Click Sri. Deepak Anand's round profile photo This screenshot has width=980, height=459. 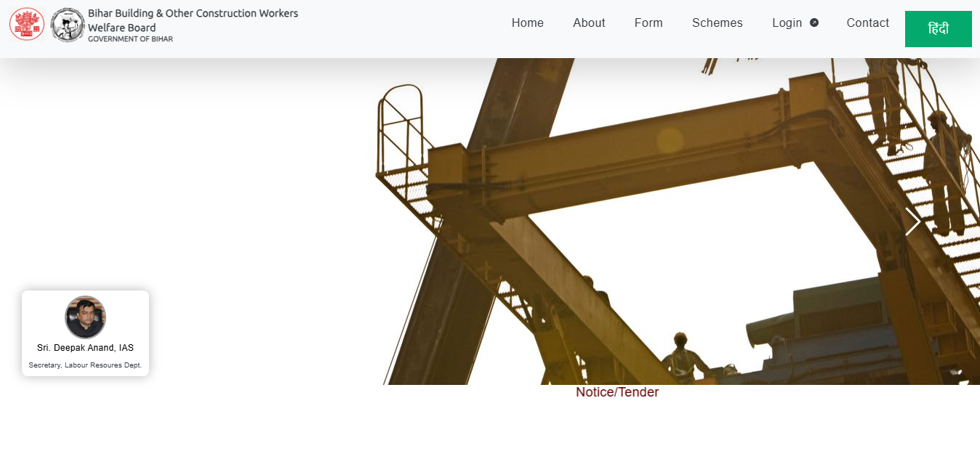click(x=85, y=317)
